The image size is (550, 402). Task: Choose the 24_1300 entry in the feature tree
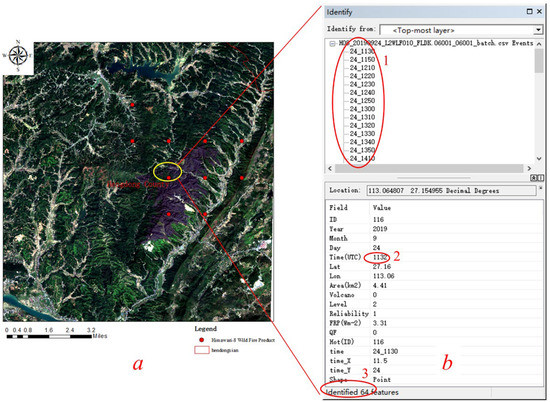click(x=362, y=109)
